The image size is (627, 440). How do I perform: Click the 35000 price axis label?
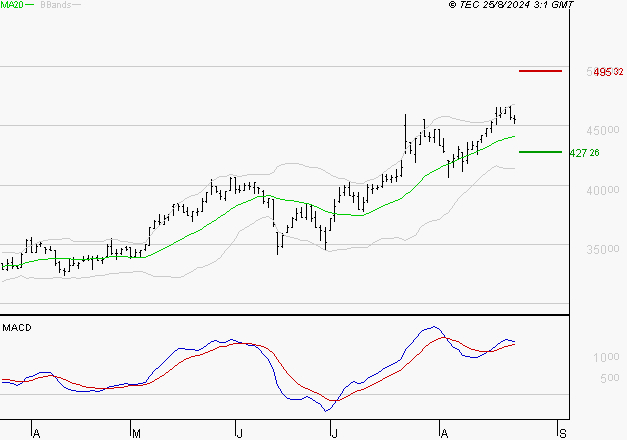pyautogui.click(x=603, y=249)
